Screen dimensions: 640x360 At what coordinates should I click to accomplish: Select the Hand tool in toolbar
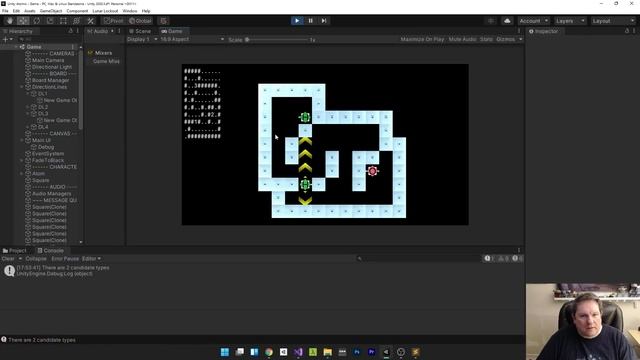(10, 21)
